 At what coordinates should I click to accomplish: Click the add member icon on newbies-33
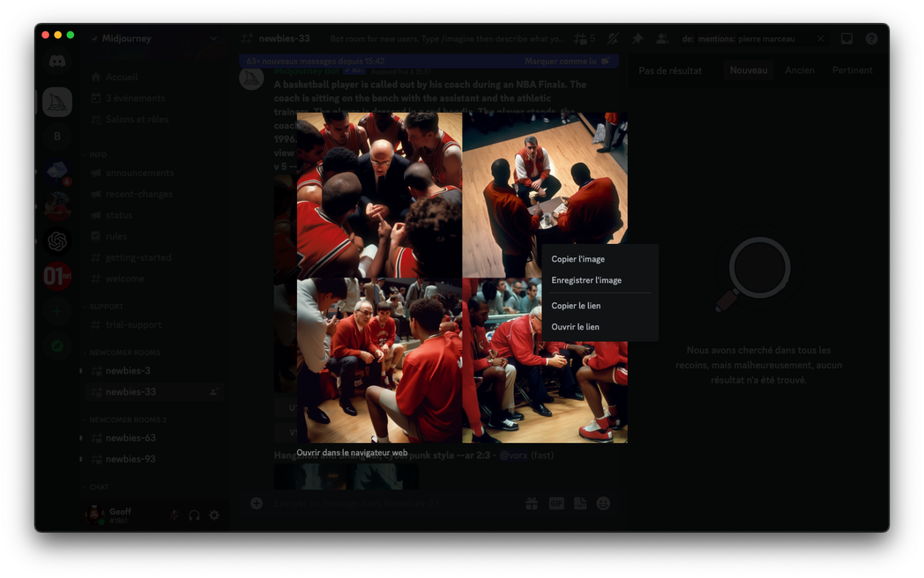click(x=214, y=392)
